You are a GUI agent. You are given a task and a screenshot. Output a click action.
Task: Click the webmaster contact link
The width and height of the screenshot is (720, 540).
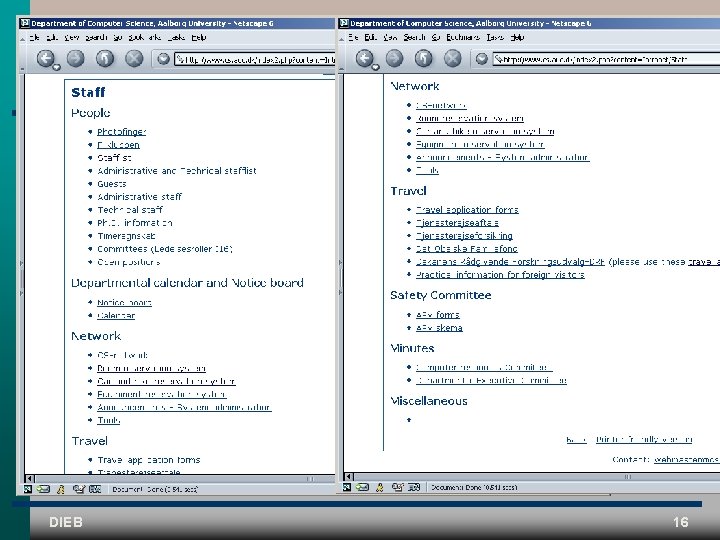pyautogui.click(x=686, y=459)
